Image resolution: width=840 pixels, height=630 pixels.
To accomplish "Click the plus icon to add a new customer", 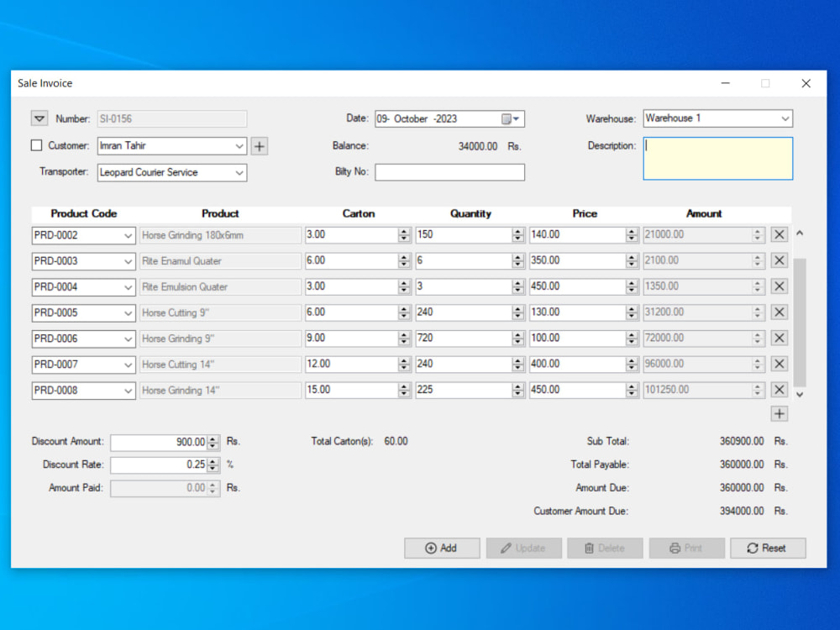I will point(259,145).
